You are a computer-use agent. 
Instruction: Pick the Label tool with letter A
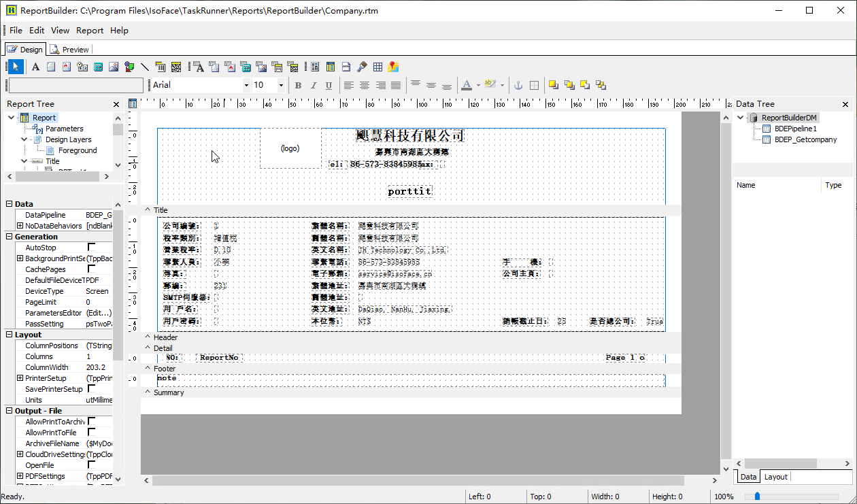pyautogui.click(x=35, y=67)
